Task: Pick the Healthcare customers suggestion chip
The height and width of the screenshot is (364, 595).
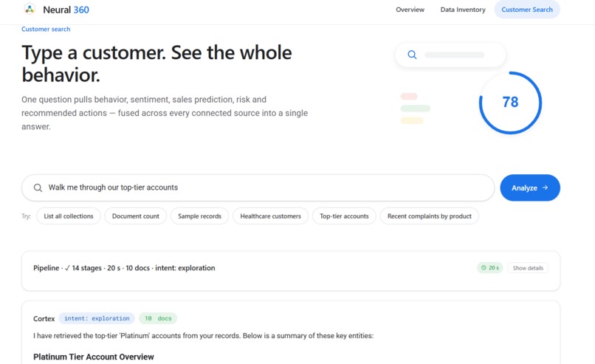Action: coord(271,216)
